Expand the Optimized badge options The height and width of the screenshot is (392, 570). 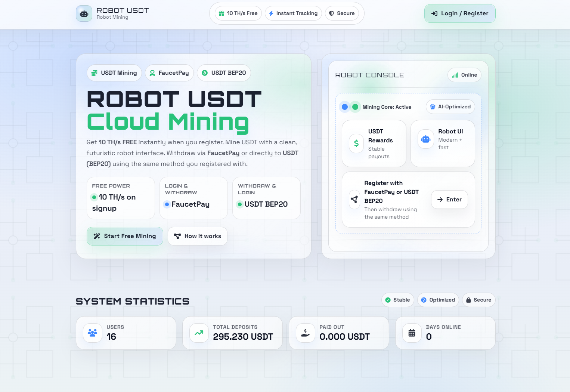pos(438,300)
